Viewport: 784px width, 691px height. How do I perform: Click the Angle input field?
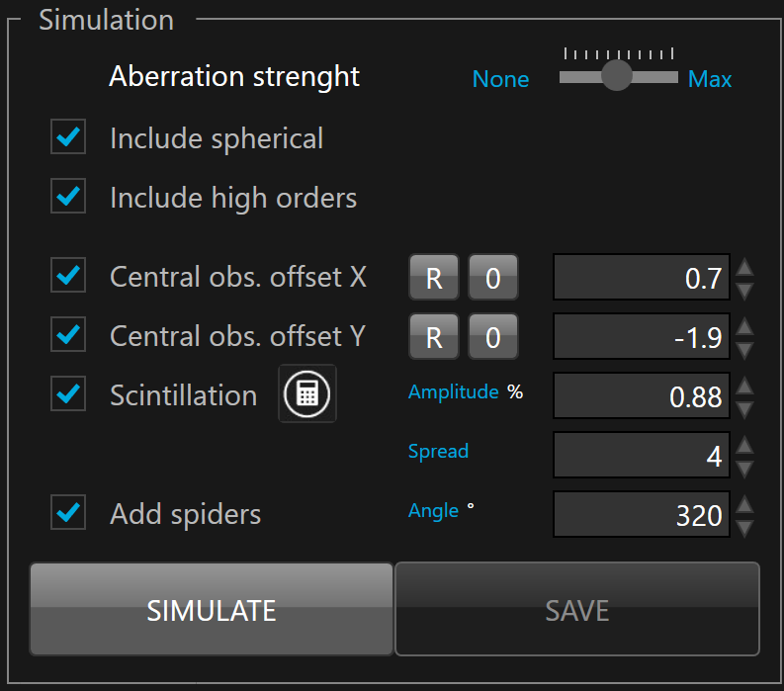click(641, 515)
